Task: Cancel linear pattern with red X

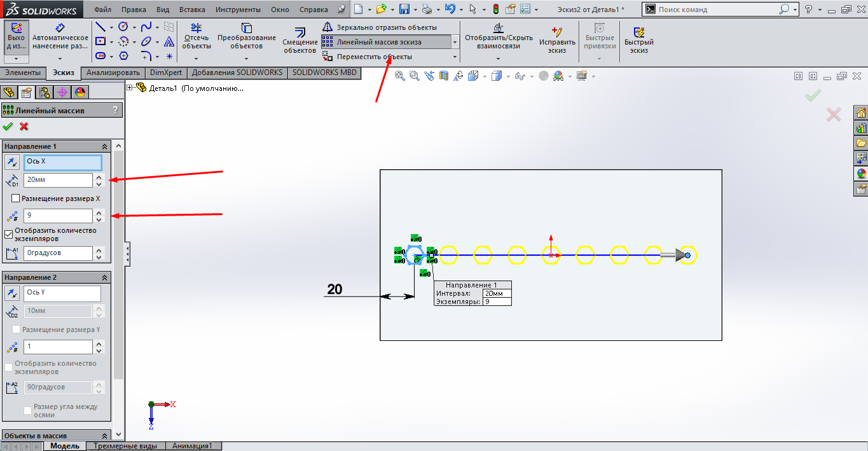Action: pos(24,126)
